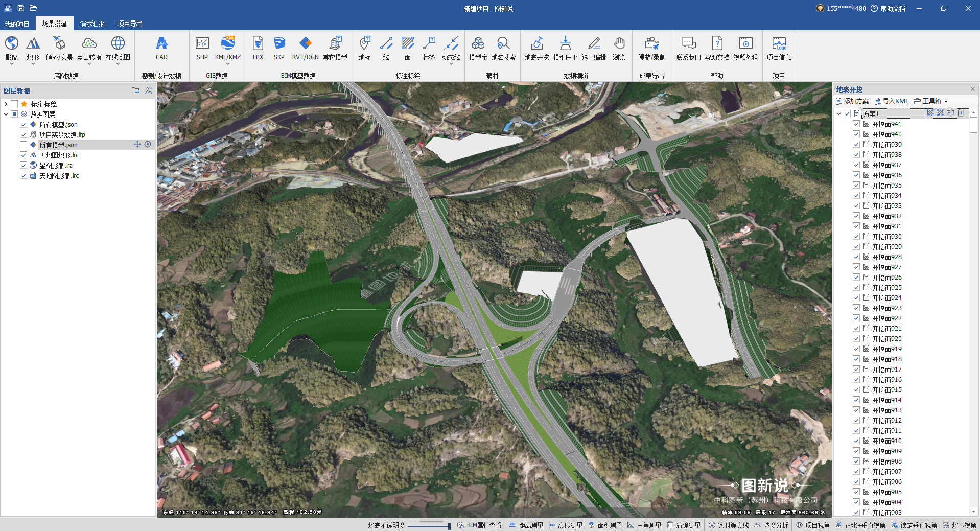Enable the unchecked 所有模型.json layer

(x=24, y=145)
